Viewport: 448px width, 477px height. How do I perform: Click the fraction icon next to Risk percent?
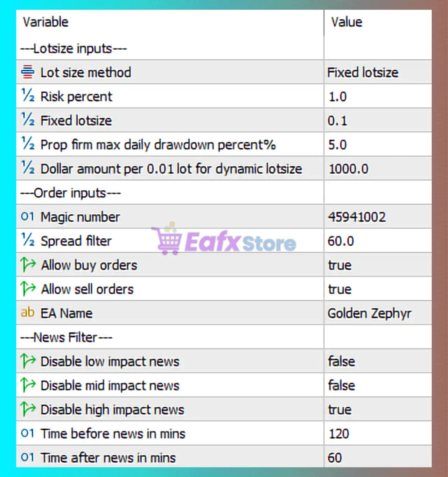(28, 96)
